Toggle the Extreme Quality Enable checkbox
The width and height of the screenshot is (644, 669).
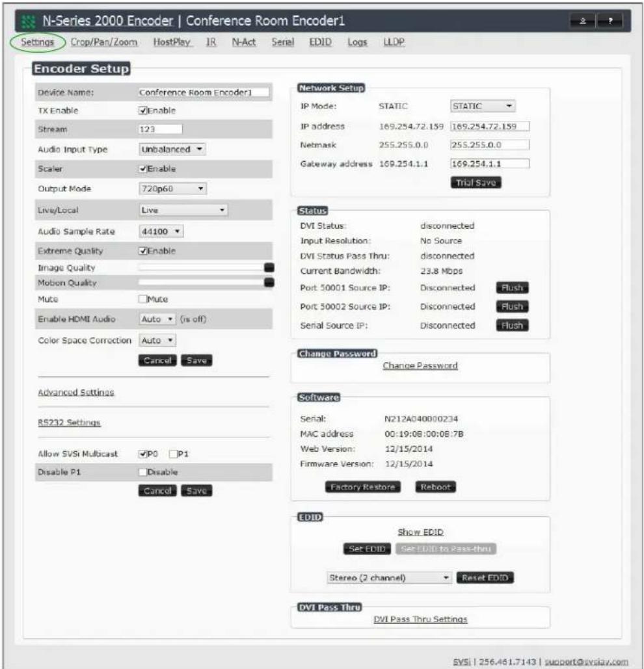(x=142, y=251)
